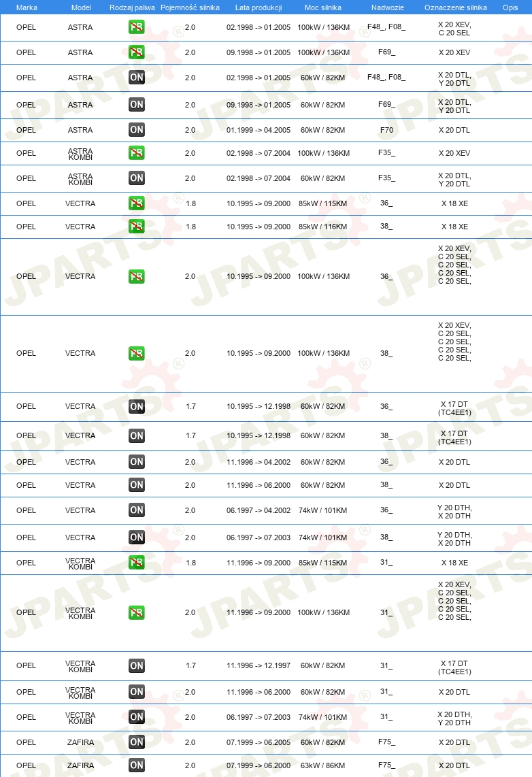Click diesel icon in Vectra 74kW 38_ row

pos(136,537)
